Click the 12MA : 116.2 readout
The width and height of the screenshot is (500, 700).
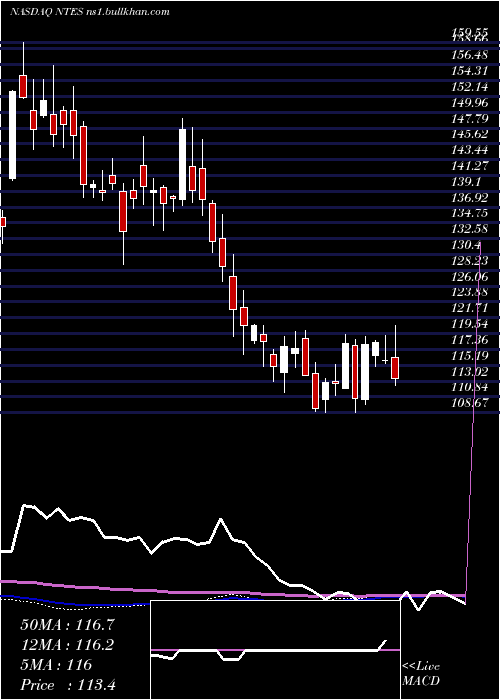click(67, 645)
